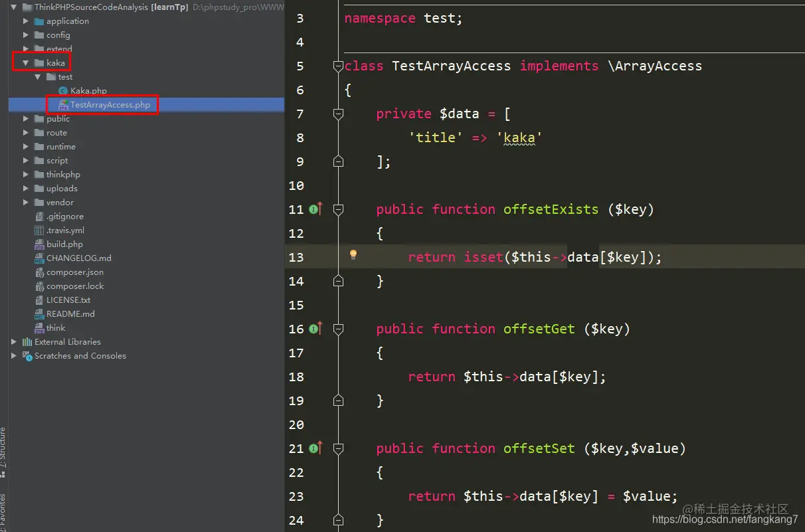Expand the uploads folder arrow
Viewport: 805px width, 532px height.
pos(26,189)
